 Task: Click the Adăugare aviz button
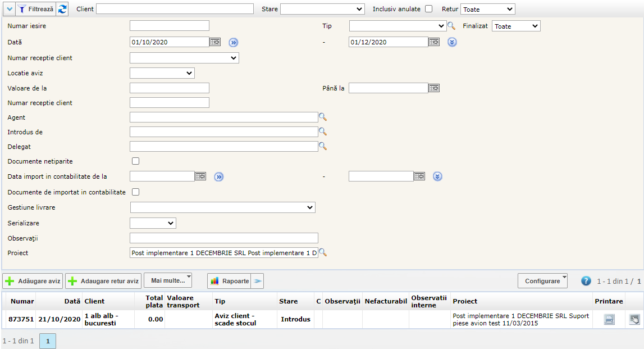tap(33, 281)
